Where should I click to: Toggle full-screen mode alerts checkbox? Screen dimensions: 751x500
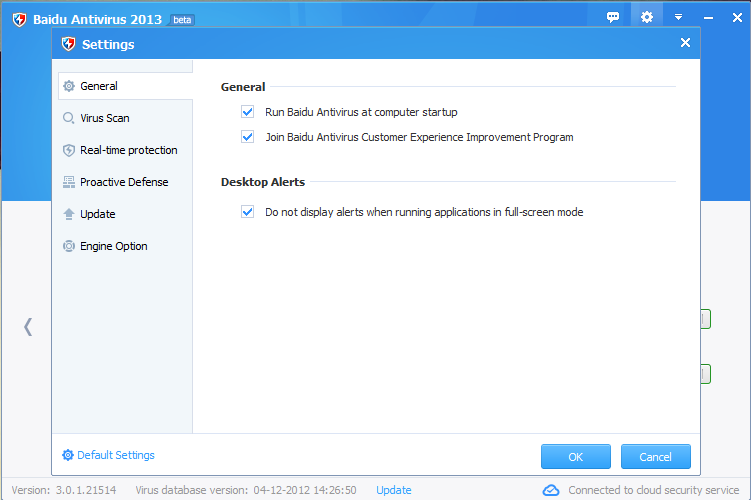coord(248,212)
